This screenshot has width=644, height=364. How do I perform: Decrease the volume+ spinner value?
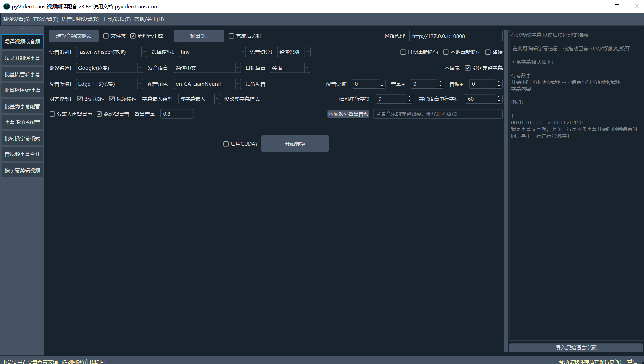(x=440, y=86)
